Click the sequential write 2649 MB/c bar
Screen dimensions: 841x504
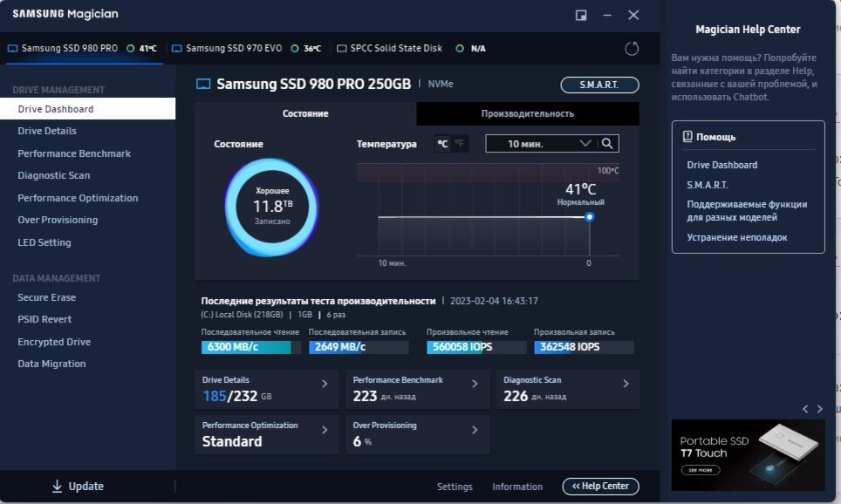359,347
